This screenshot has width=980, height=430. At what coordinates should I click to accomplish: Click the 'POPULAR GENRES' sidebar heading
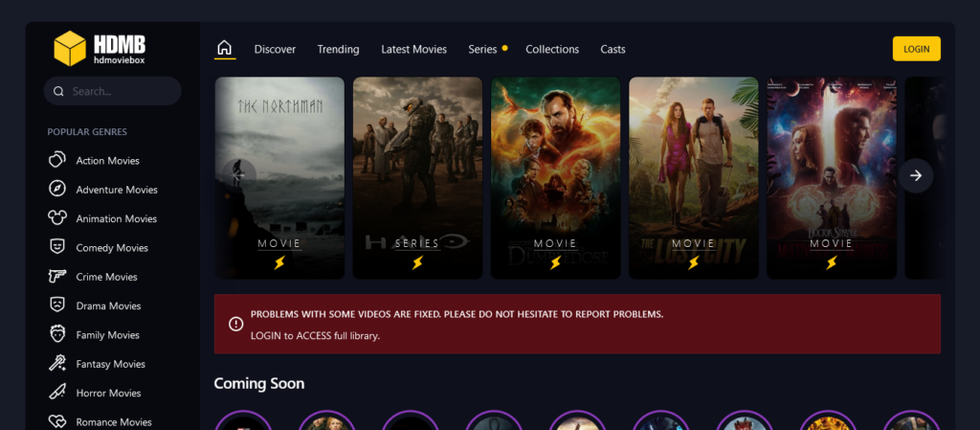[x=87, y=132]
